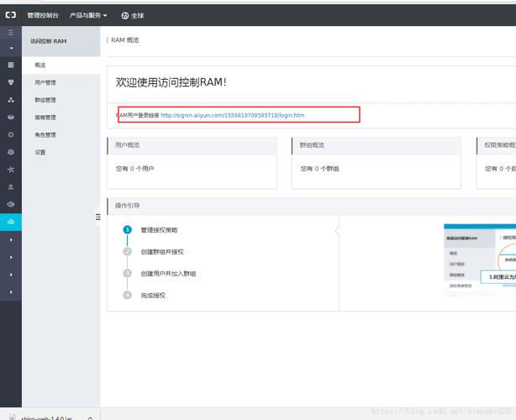The image size is (516, 420).
Task: Open the highlighted cloud icon in dark sidebar
Action: (x=11, y=222)
